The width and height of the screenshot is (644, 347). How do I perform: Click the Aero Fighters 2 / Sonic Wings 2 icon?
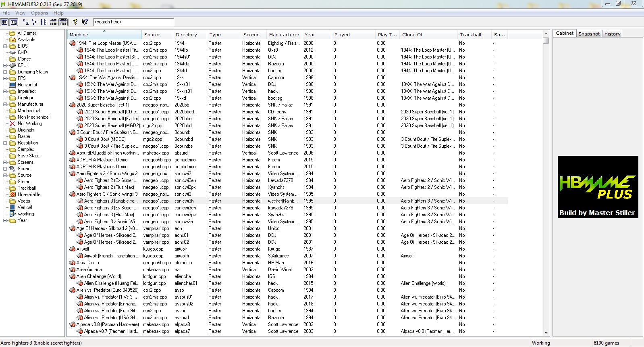(73, 173)
